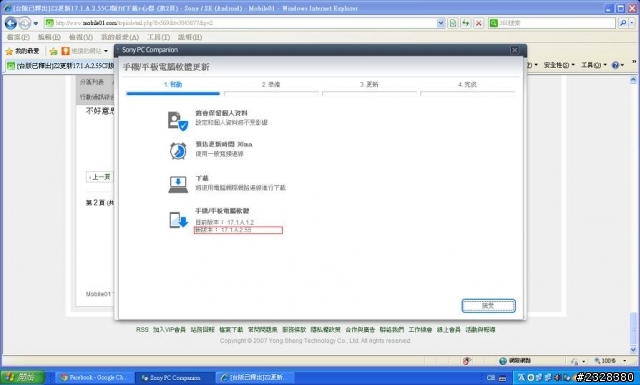Click the accept button in Sony dialog
Viewport: 640px width, 385px height.
(489, 305)
